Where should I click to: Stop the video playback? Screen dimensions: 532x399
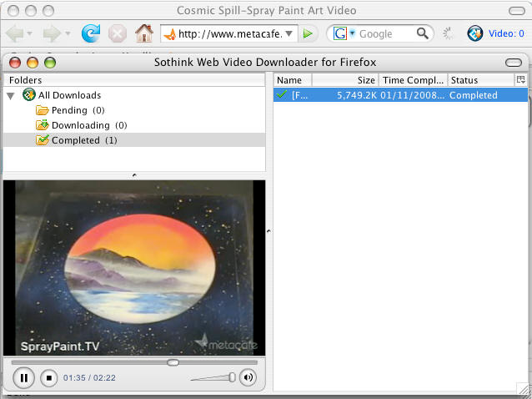49,377
